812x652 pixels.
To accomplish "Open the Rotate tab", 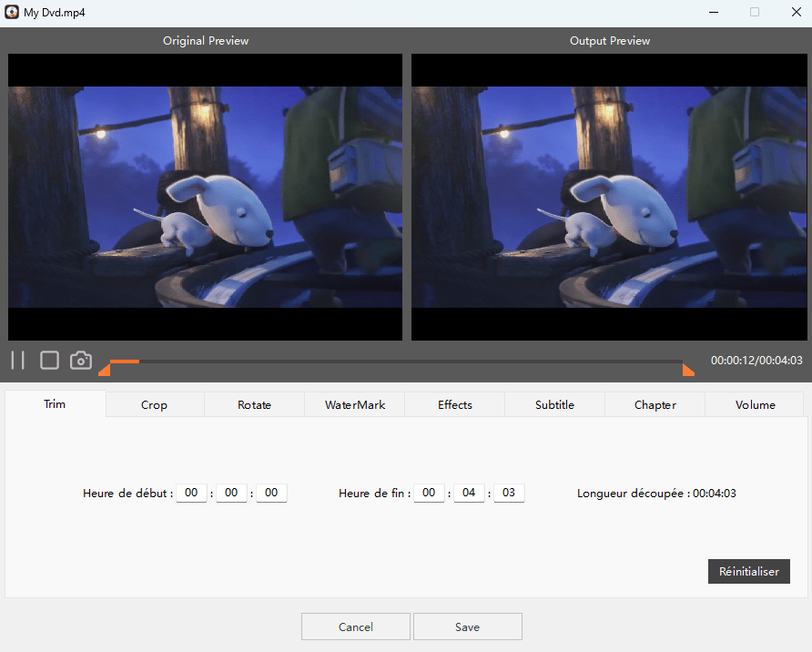I will [x=254, y=404].
